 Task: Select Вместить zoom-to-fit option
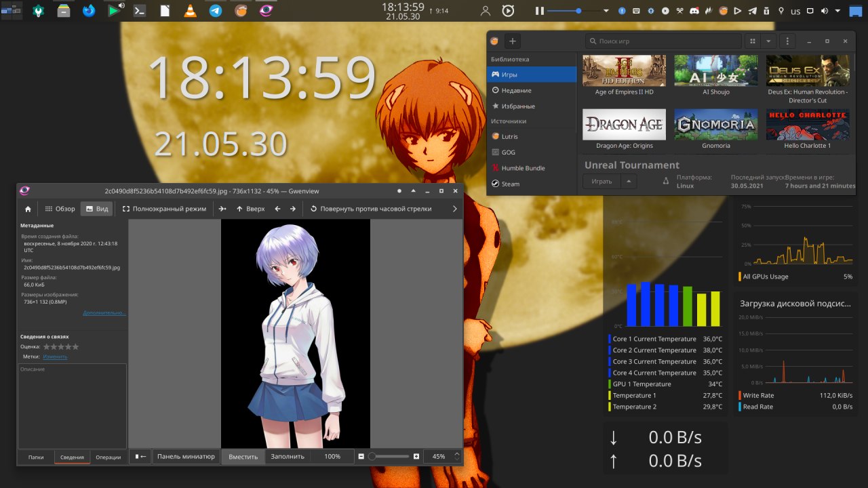pyautogui.click(x=243, y=456)
